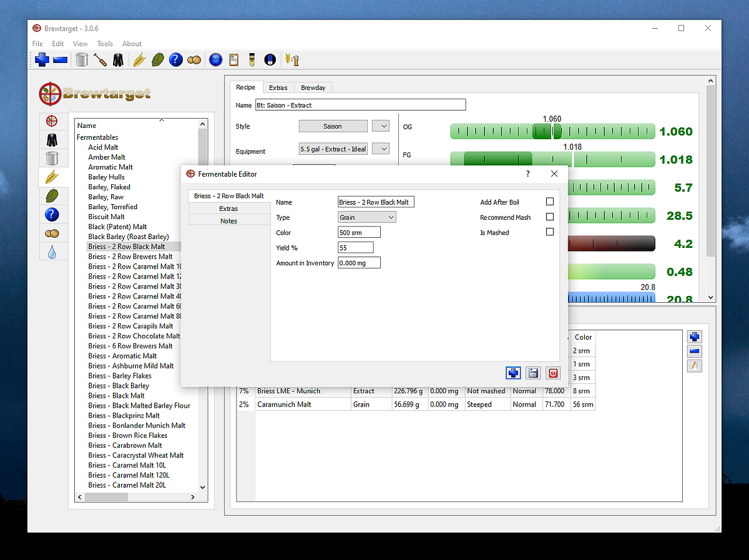Click the 5.5 gal - Extract - Ideal button
The height and width of the screenshot is (560, 749).
(333, 149)
